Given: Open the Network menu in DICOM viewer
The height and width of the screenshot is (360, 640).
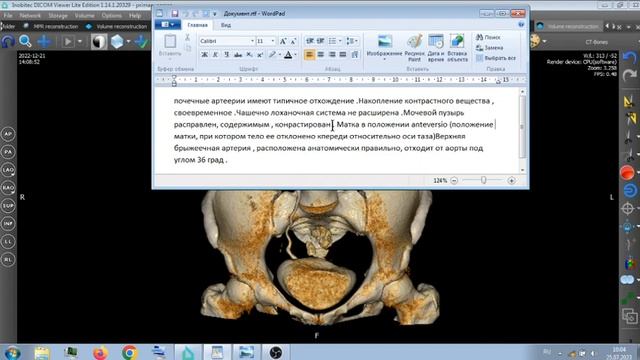Looking at the screenshot, I should pos(30,16).
